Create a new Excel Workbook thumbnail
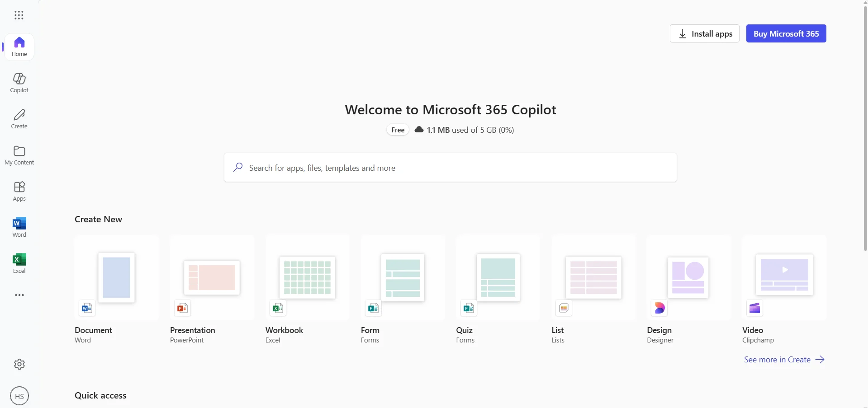Viewport: 868px width, 408px height. point(308,277)
